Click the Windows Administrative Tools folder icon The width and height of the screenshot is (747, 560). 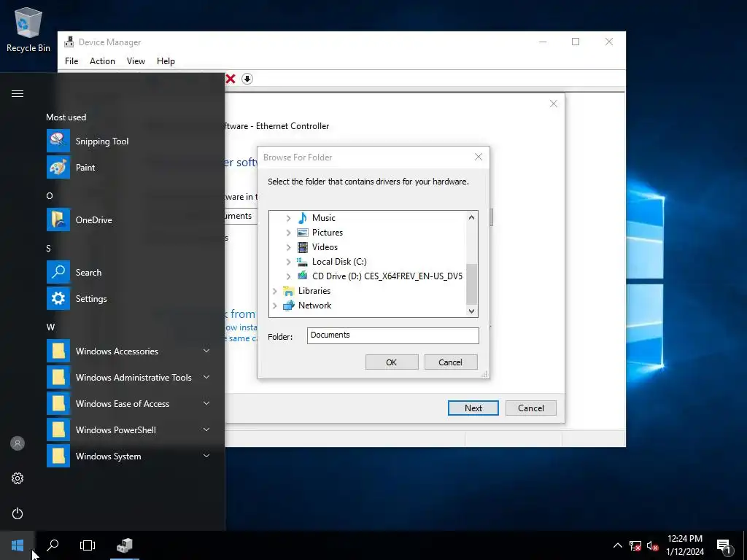coord(58,377)
